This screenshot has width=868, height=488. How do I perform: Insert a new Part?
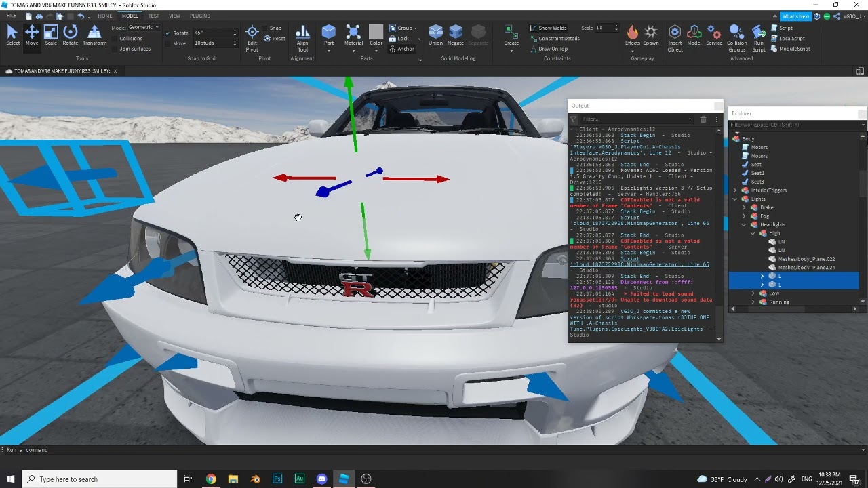point(329,35)
